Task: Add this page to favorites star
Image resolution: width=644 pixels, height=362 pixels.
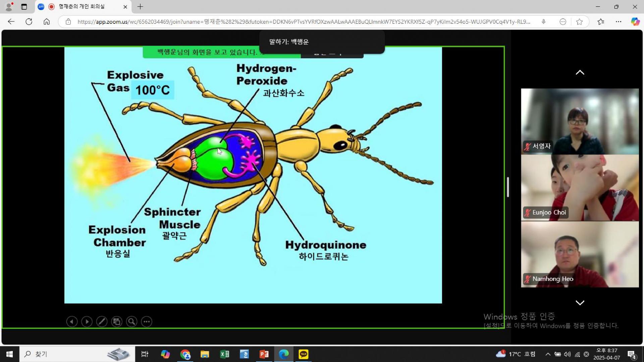Action: click(x=579, y=22)
